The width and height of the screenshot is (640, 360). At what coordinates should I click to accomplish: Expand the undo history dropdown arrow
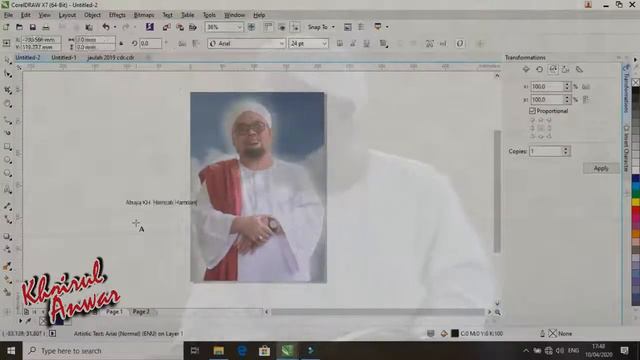coord(115,27)
